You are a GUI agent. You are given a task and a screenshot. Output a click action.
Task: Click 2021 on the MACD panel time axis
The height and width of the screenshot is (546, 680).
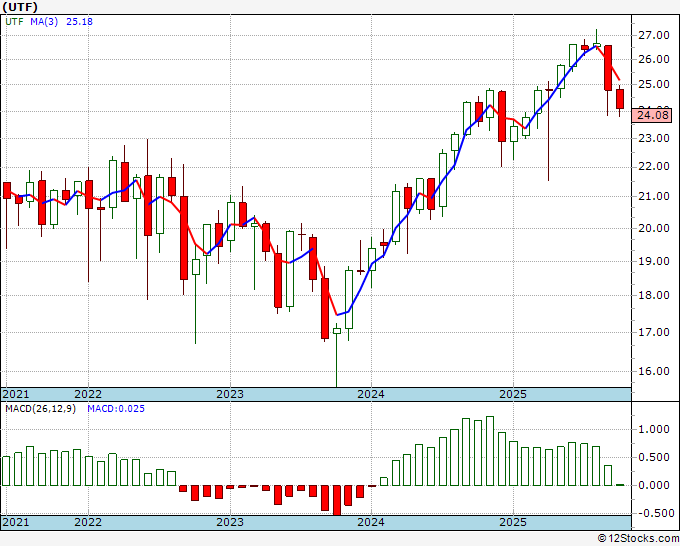click(x=16, y=522)
